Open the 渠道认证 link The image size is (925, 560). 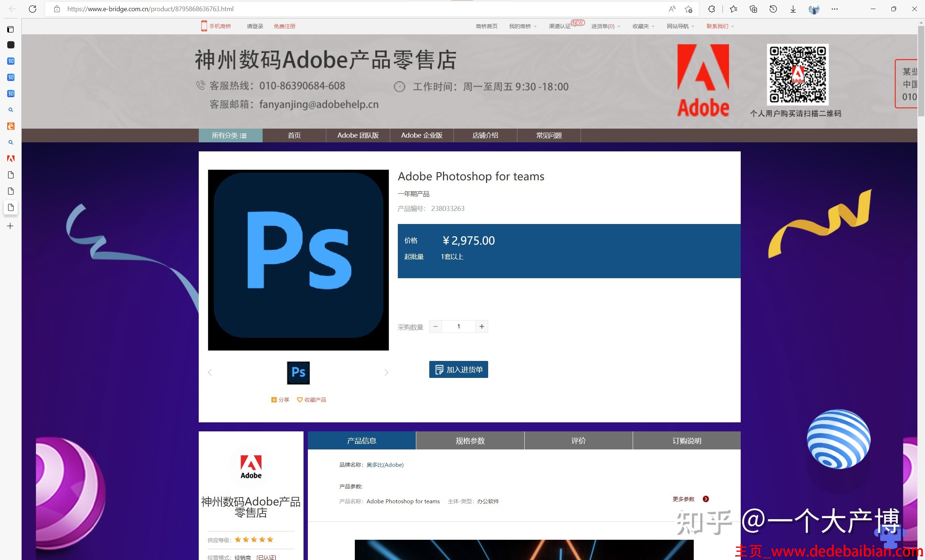560,26
